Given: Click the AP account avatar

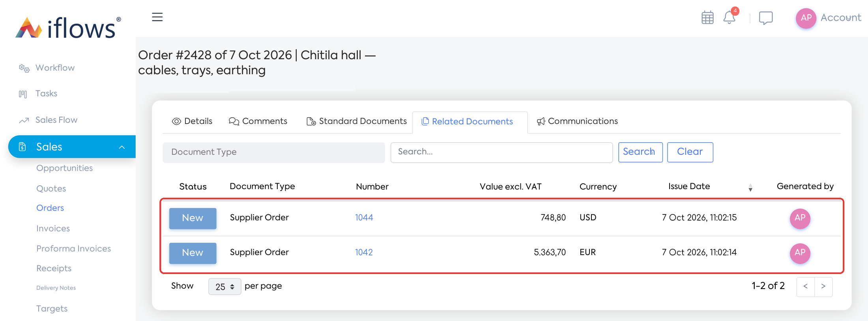Looking at the screenshot, I should 806,18.
